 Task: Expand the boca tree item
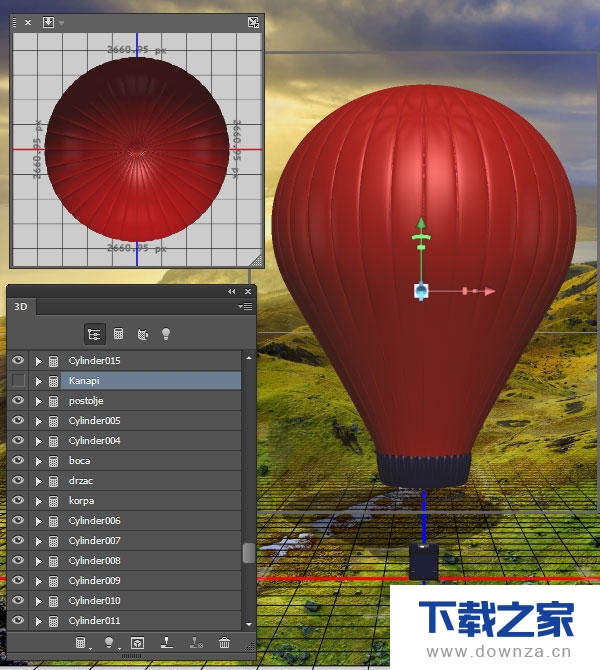click(38, 461)
